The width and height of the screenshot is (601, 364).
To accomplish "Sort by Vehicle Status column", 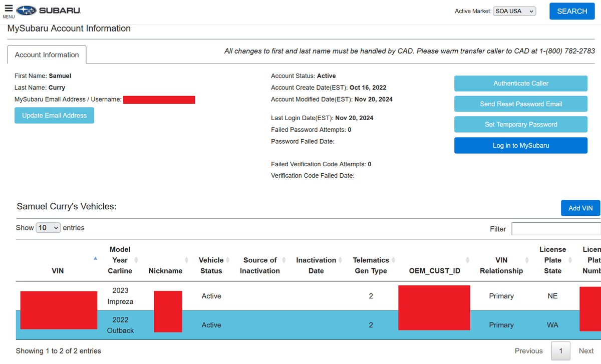I will coord(211,265).
